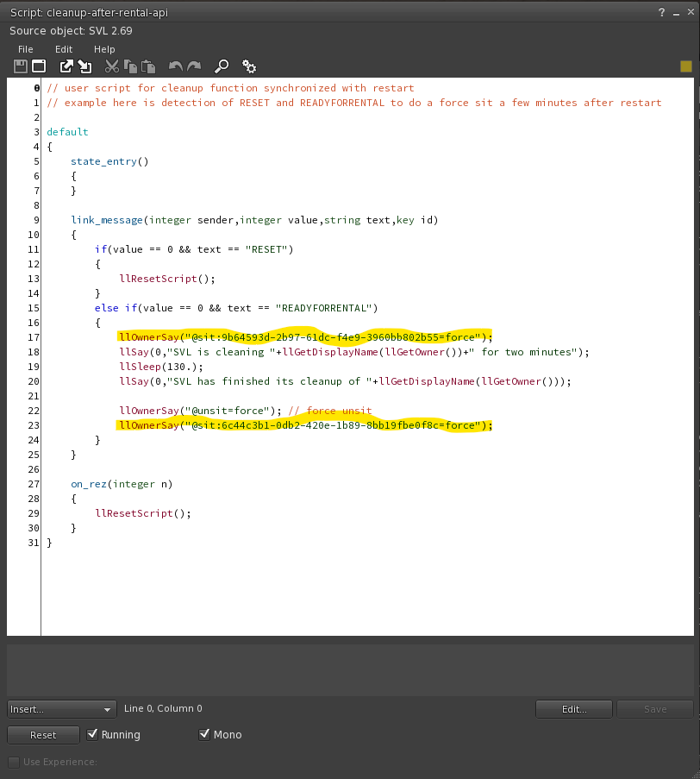Open script preferences gears icon
Viewport: 700px width, 779px height.
249,66
